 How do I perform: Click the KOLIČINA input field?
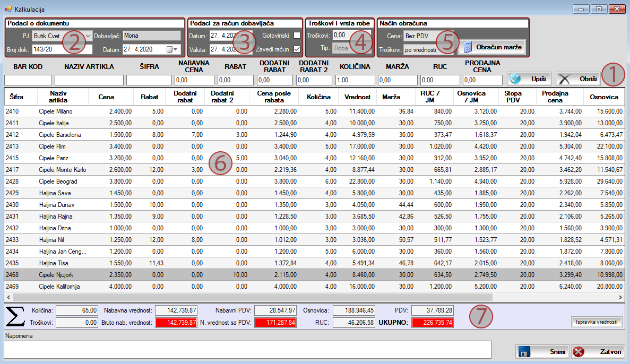pyautogui.click(x=355, y=80)
